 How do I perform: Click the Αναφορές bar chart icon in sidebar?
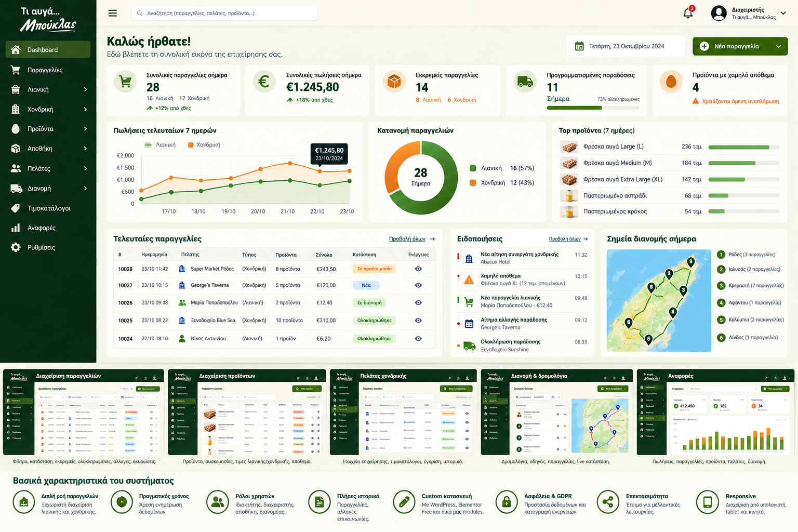(x=16, y=228)
